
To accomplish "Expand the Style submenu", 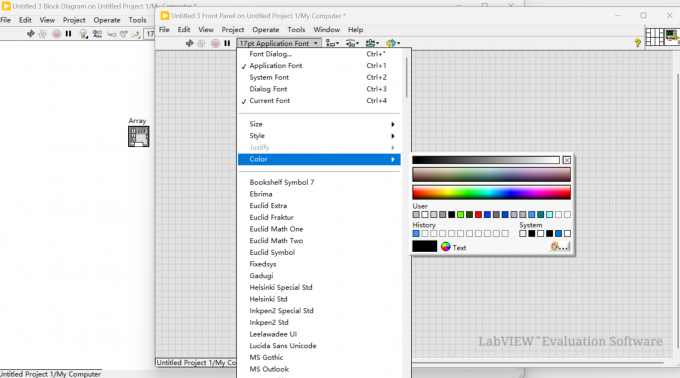I will point(319,136).
